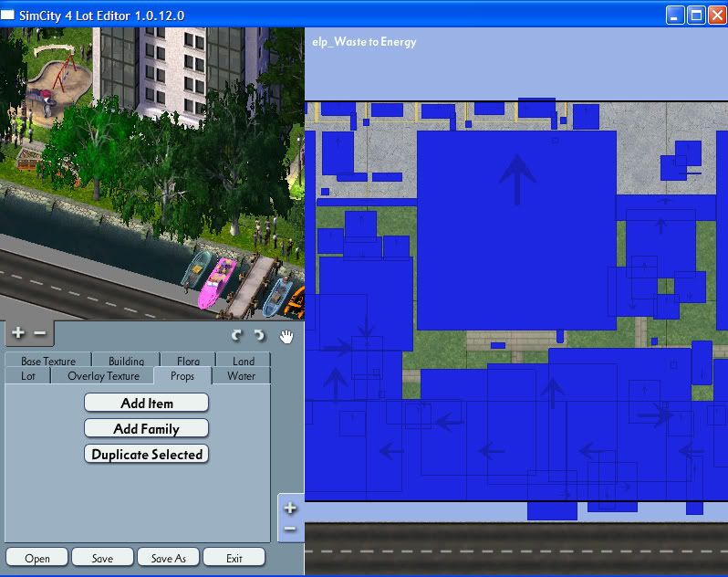This screenshot has width=728, height=577.
Task: Select the hand pan tool
Action: click(x=286, y=336)
